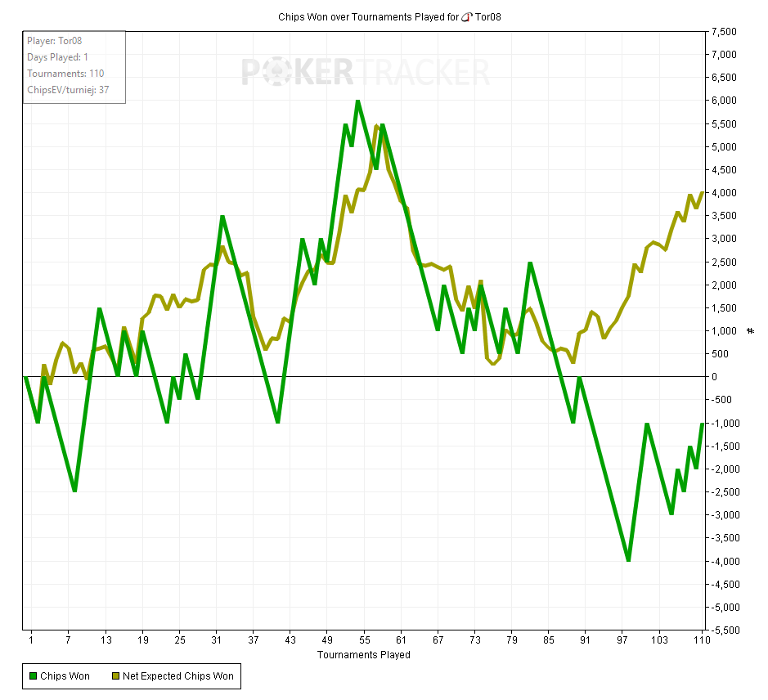Click the x-axis tick label 73
Screen dimensions: 768x700
(x=475, y=639)
